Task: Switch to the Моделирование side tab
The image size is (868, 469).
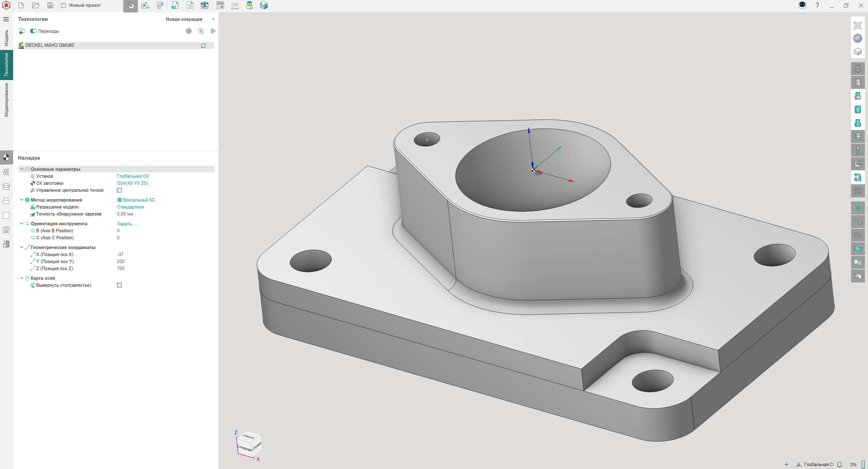Action: (6, 100)
